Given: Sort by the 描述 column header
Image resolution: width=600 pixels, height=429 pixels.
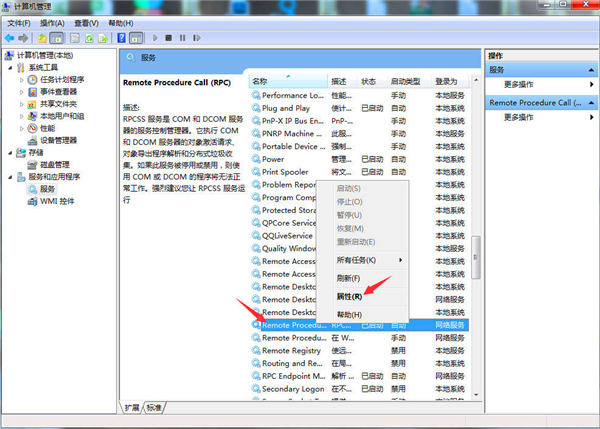Looking at the screenshot, I should click(343, 82).
